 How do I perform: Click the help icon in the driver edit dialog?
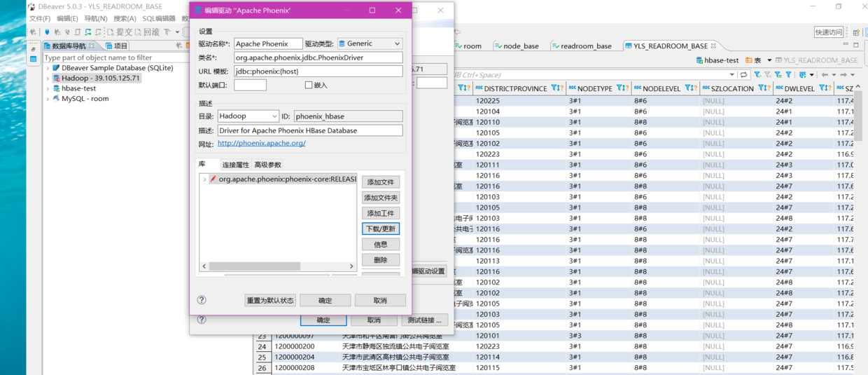202,300
